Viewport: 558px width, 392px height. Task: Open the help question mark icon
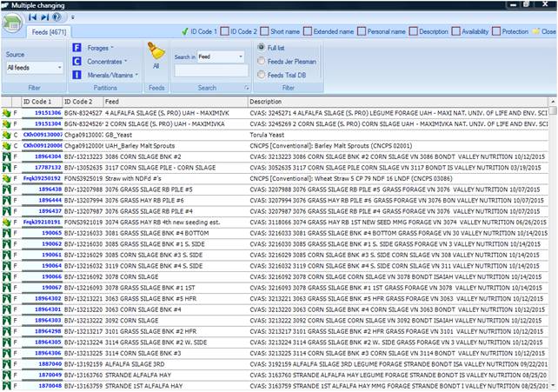coord(56,17)
